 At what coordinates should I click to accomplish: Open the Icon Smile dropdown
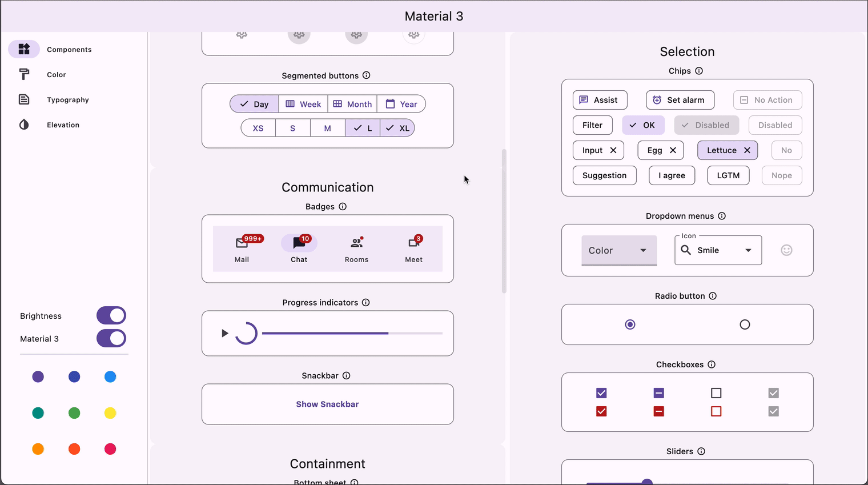pos(718,250)
